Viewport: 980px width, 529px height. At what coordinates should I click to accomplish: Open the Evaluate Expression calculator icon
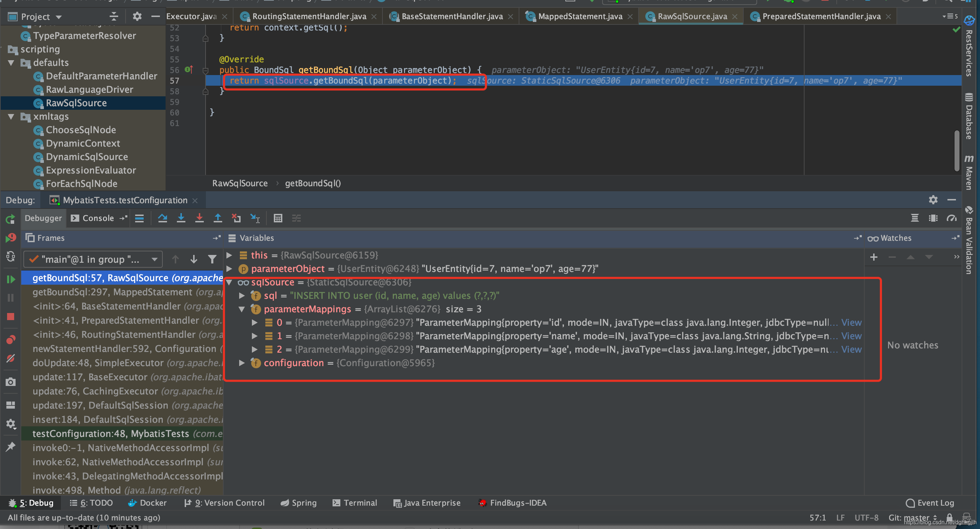point(278,218)
